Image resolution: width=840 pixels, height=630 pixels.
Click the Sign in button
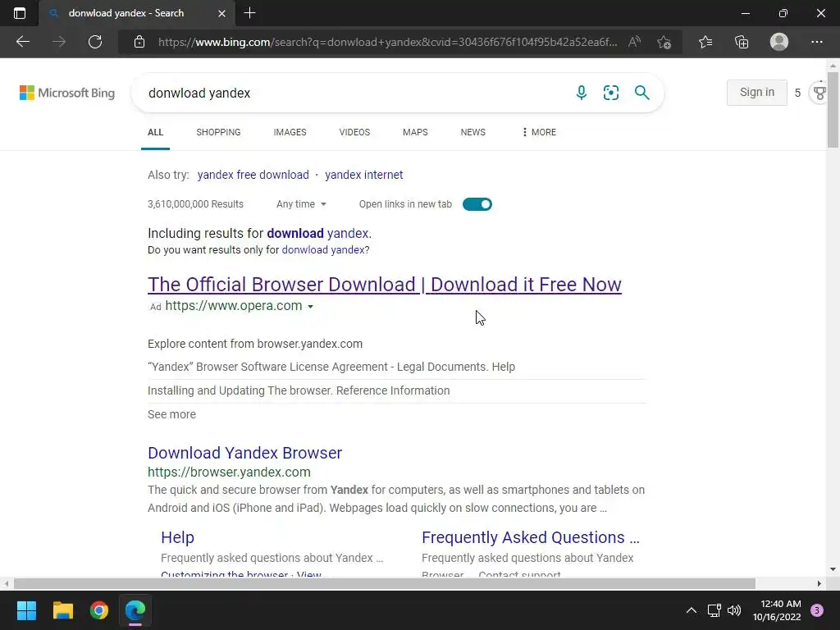coord(757,92)
